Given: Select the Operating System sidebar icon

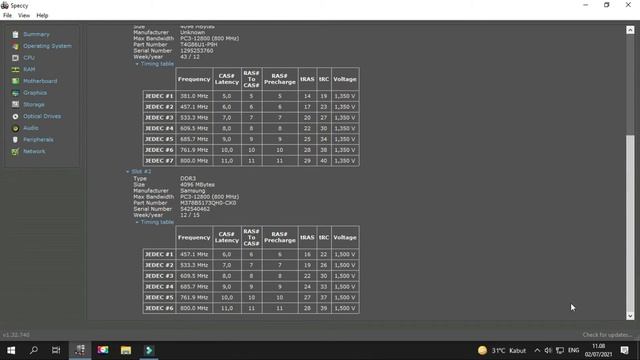Looking at the screenshot, I should tap(15, 46).
